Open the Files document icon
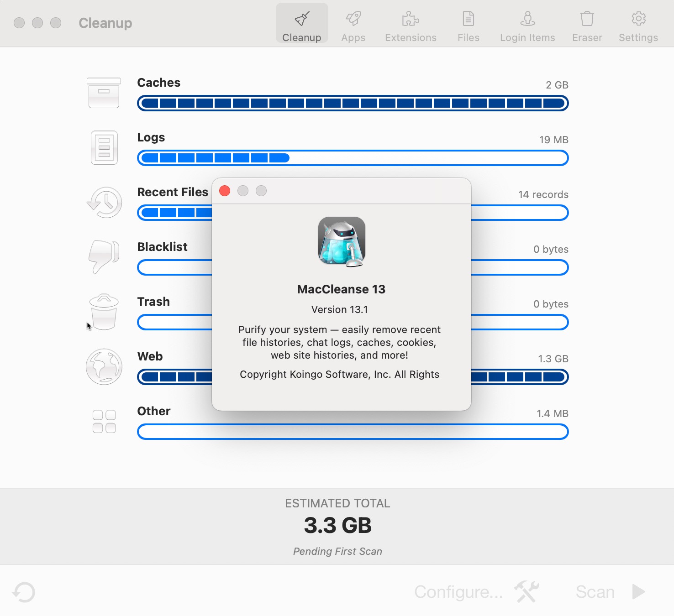 (x=469, y=19)
